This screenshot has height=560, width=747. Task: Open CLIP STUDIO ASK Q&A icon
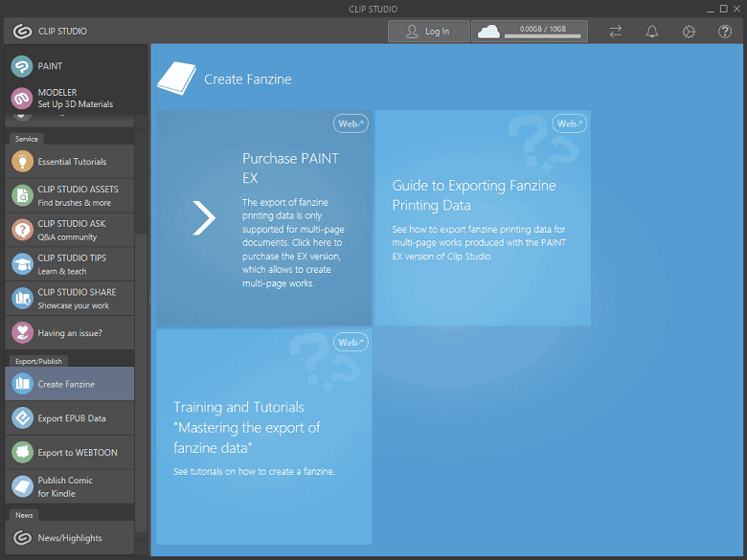point(22,230)
